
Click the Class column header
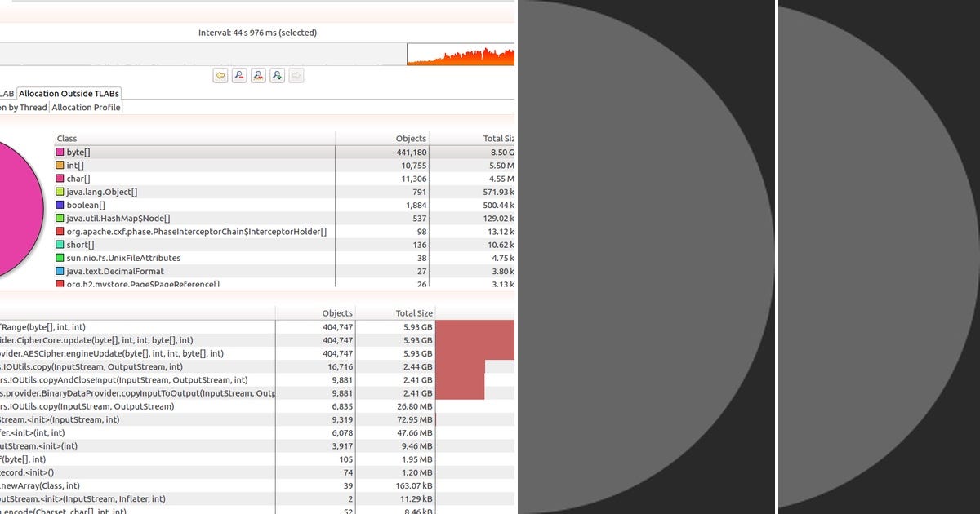67,138
